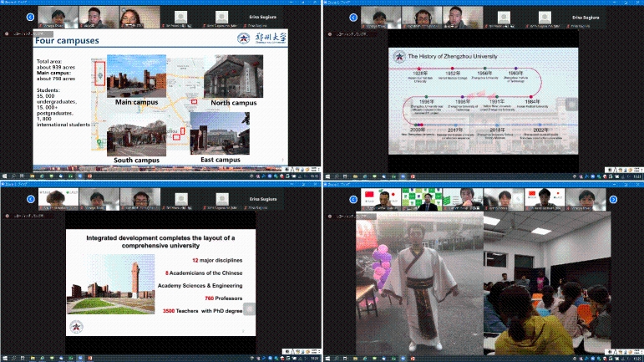
Task: Select North campus photo on the slide
Action: tap(233, 76)
